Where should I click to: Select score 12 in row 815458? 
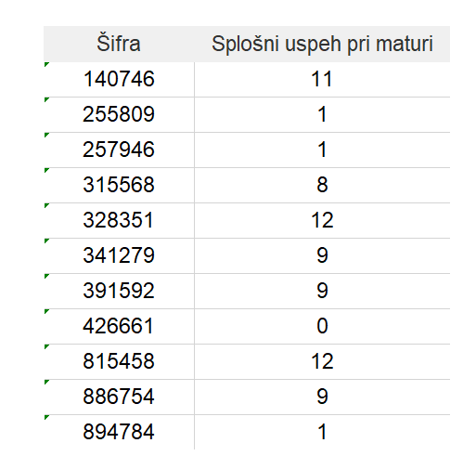(x=322, y=361)
